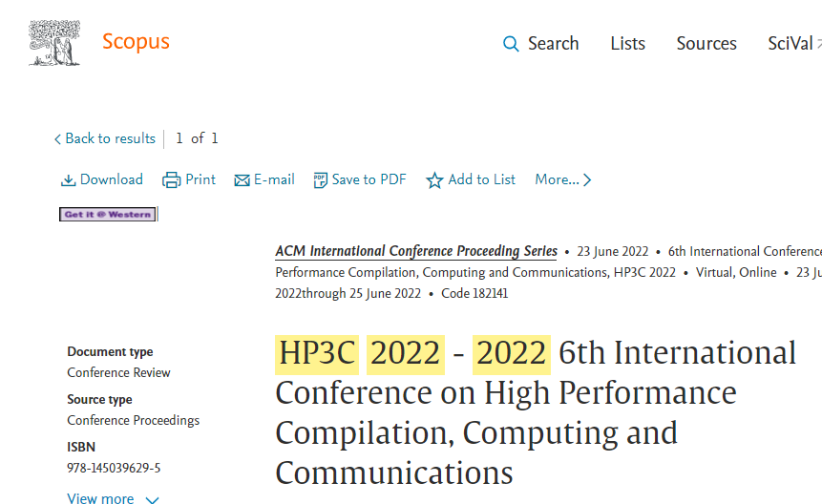
Task: Go back to results
Action: coord(110,138)
